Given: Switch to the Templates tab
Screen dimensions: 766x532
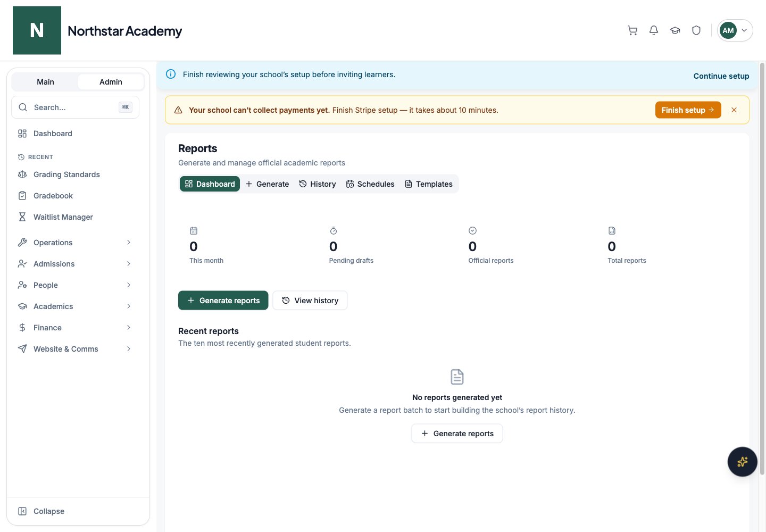Looking at the screenshot, I should [x=429, y=184].
